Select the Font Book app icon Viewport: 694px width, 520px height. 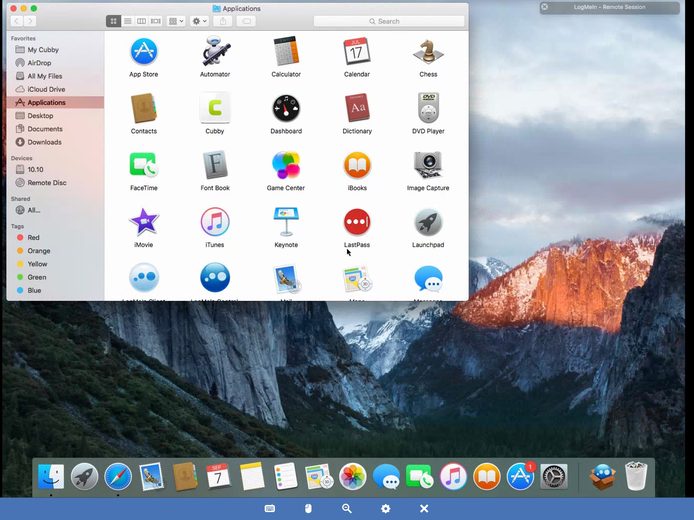(215, 165)
